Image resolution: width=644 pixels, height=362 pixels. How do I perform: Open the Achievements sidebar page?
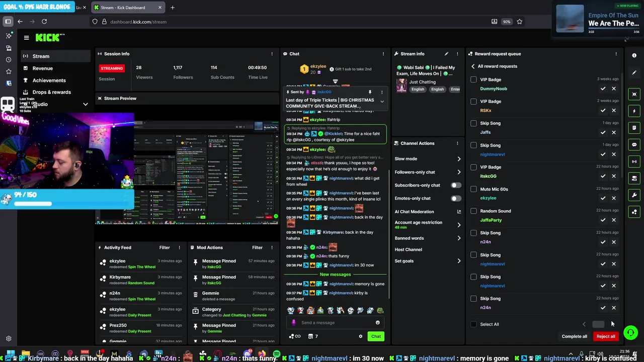click(56, 80)
